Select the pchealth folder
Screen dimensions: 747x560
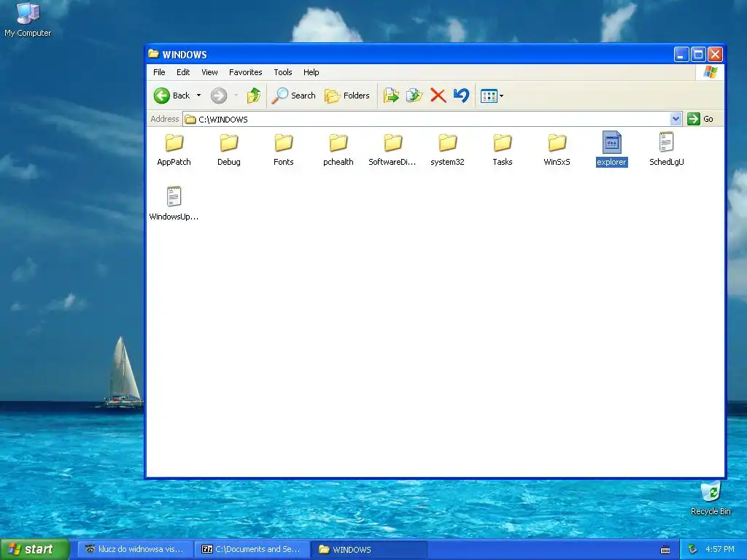click(x=338, y=149)
